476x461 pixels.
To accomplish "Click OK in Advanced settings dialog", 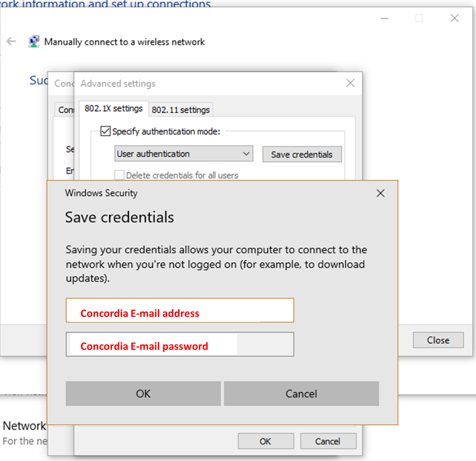I will [266, 441].
